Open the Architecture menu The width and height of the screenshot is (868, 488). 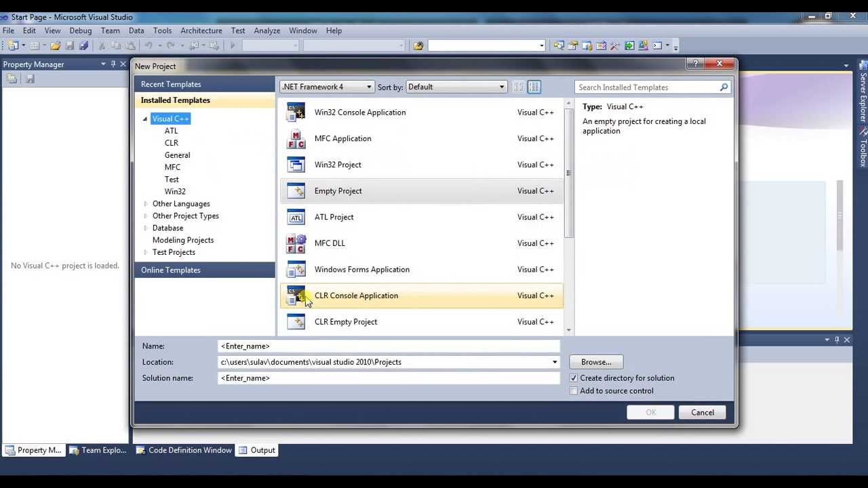pyautogui.click(x=201, y=30)
